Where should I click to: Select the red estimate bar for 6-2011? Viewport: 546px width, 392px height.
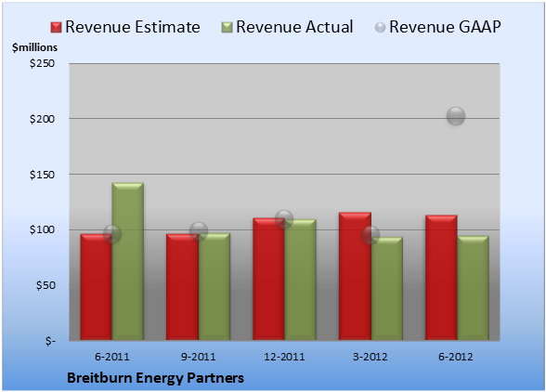[x=97, y=287]
